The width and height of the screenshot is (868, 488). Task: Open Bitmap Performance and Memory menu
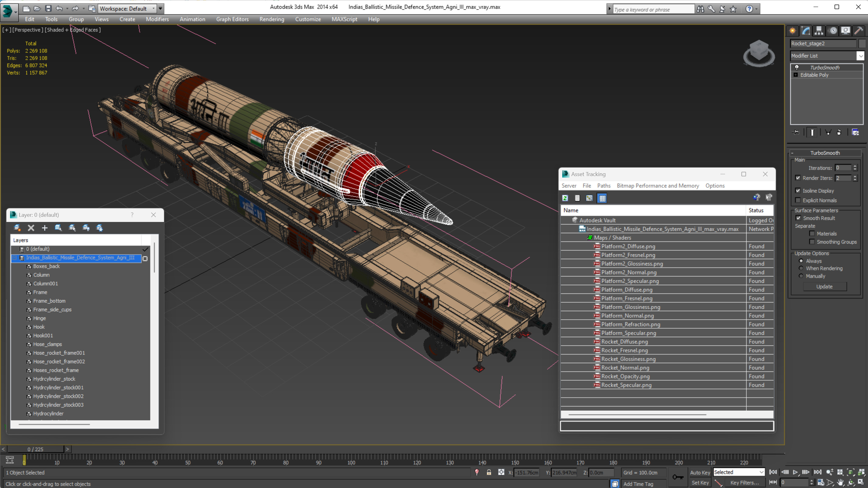658,186
